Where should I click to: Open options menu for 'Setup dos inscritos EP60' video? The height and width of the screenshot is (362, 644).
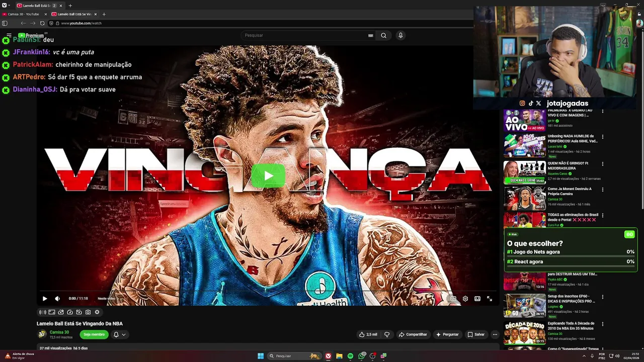click(x=602, y=297)
